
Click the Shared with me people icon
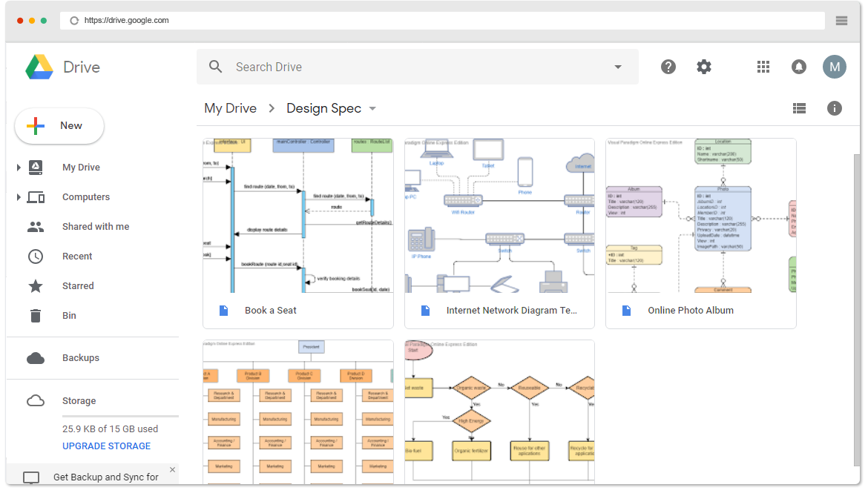click(36, 226)
